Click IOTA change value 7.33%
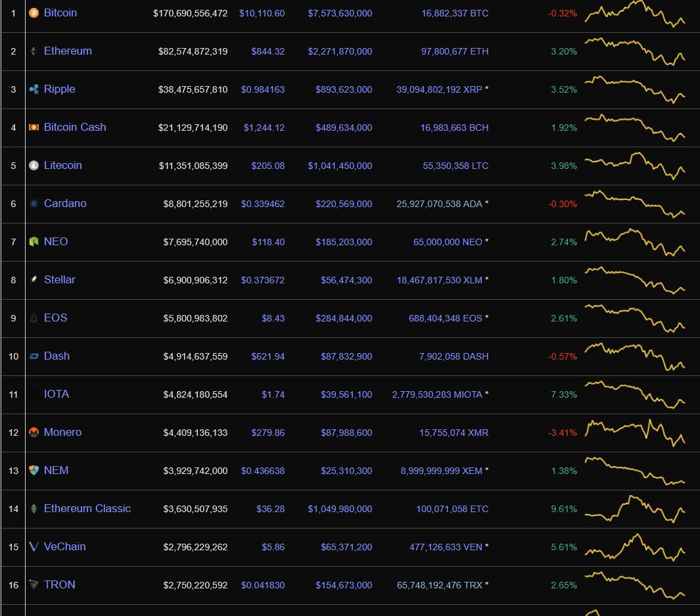Image resolution: width=700 pixels, height=616 pixels. (564, 394)
